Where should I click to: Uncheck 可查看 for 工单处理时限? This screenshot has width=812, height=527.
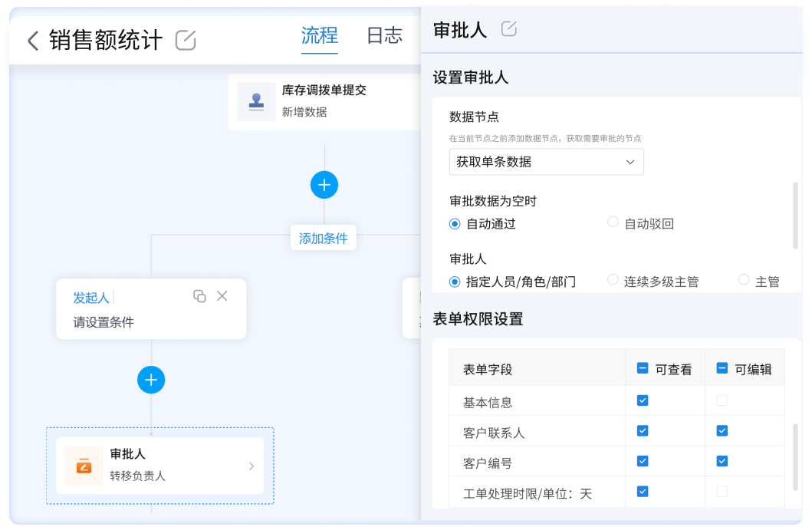[x=643, y=492]
